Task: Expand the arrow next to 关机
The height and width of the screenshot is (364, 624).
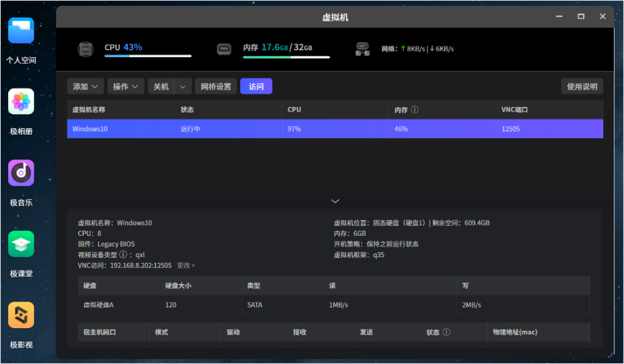Action: (183, 86)
